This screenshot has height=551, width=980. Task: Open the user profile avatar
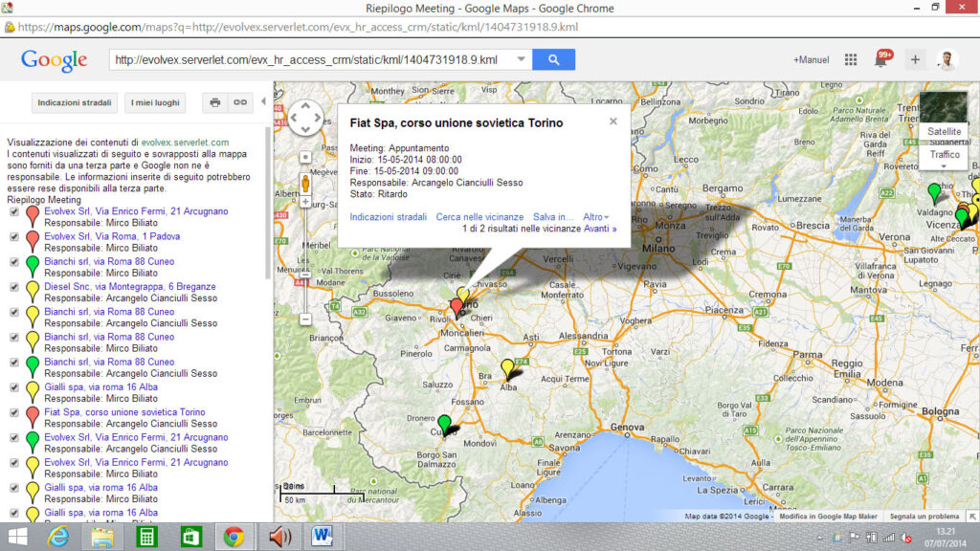pos(947,59)
